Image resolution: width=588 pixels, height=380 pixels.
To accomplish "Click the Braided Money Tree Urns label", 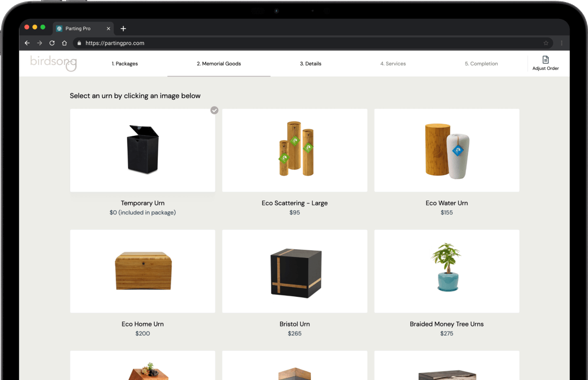I will [x=447, y=324].
